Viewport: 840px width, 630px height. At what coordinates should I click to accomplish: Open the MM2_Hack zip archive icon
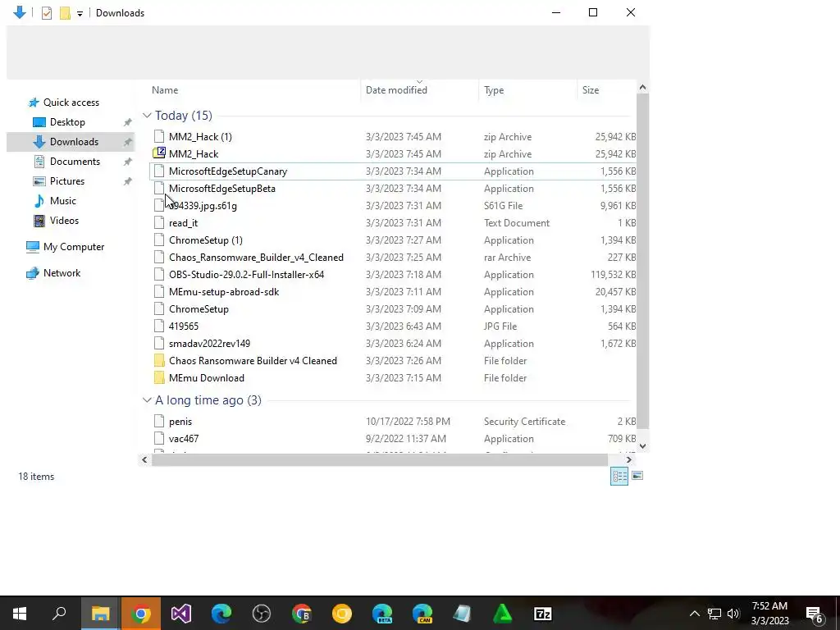(159, 153)
